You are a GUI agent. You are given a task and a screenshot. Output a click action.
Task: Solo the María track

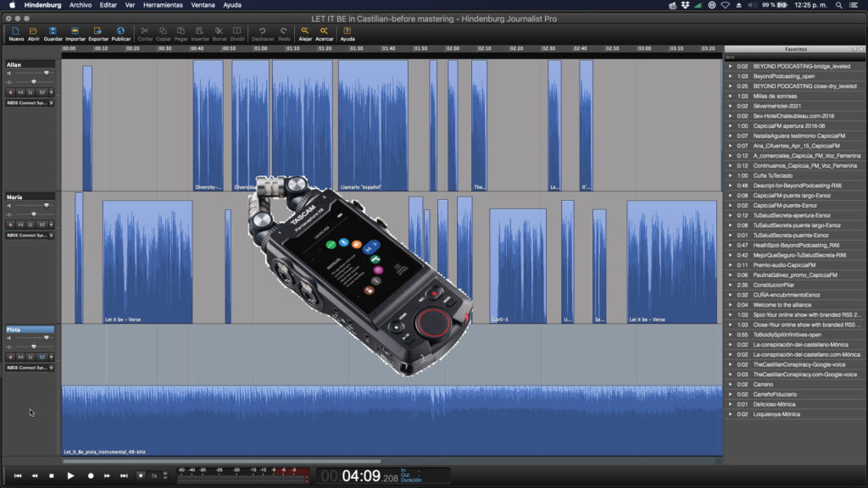(31, 225)
